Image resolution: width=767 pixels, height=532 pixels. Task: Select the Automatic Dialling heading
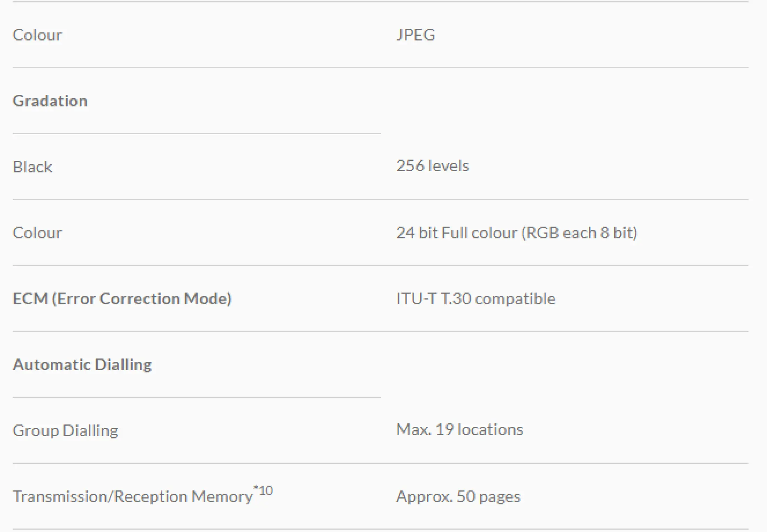[x=82, y=365]
